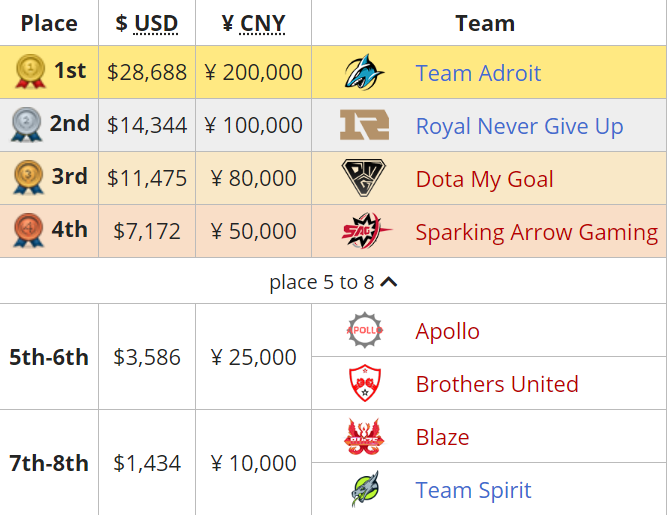
Task: Collapse the place 5 to 8 section
Action: (334, 282)
